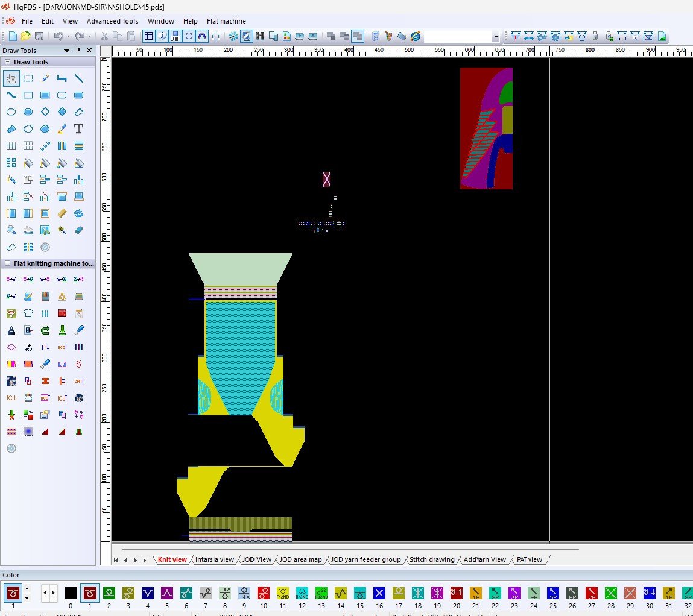Toggle the grid display toolbar button

[148, 36]
